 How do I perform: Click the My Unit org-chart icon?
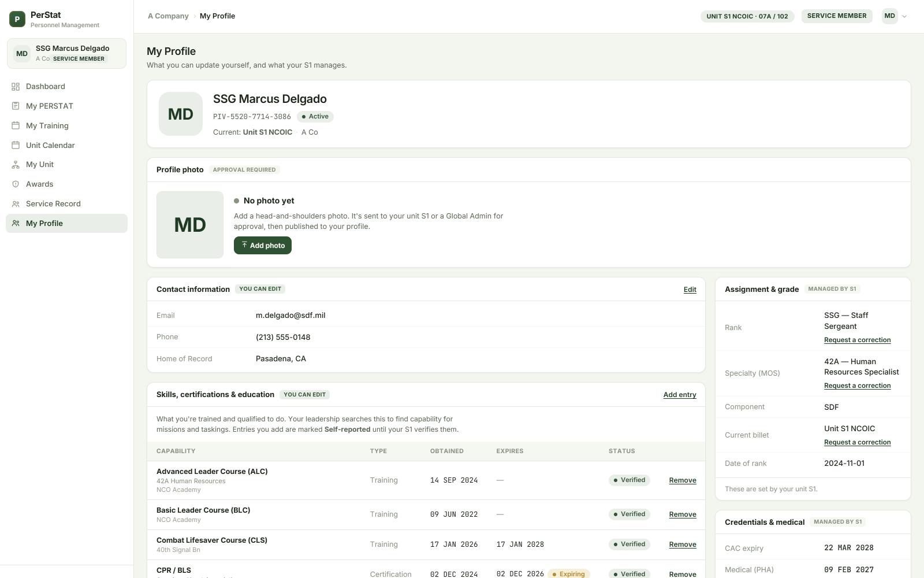pyautogui.click(x=16, y=165)
